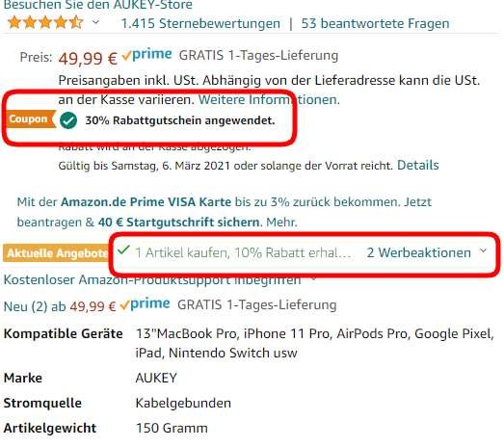Visit the AUKEY-Store link

97,5
